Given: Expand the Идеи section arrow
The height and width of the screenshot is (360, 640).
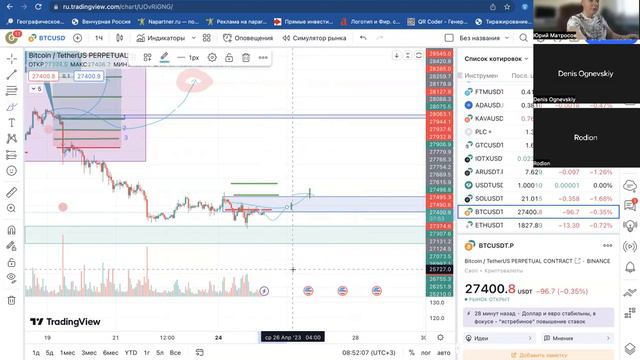Looking at the screenshot, I should pos(530,338).
